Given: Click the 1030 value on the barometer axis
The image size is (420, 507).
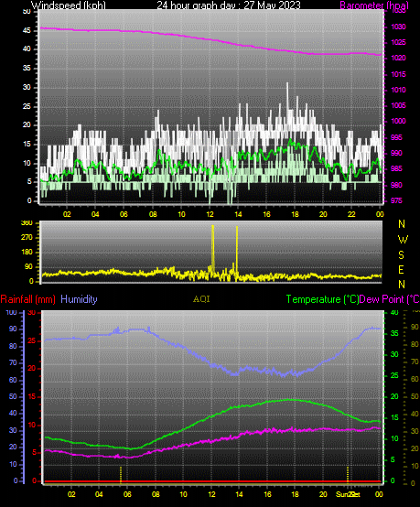Looking at the screenshot, I should pos(398,27).
